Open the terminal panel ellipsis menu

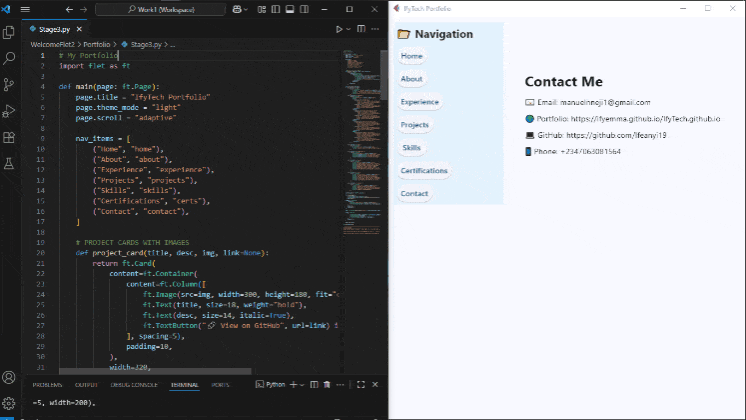tap(340, 384)
